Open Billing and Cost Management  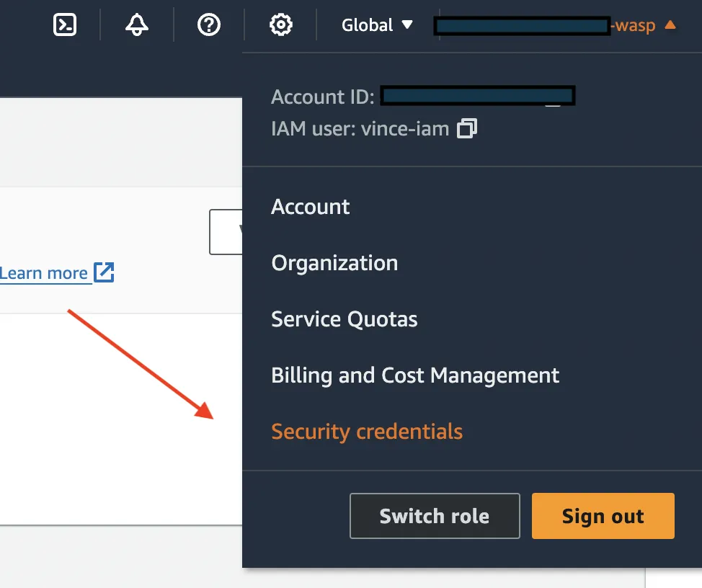(415, 375)
